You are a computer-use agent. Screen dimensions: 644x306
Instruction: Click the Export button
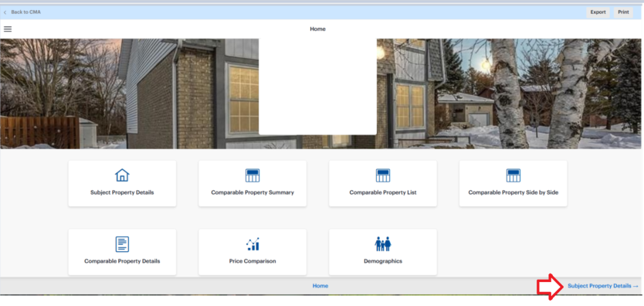click(598, 12)
